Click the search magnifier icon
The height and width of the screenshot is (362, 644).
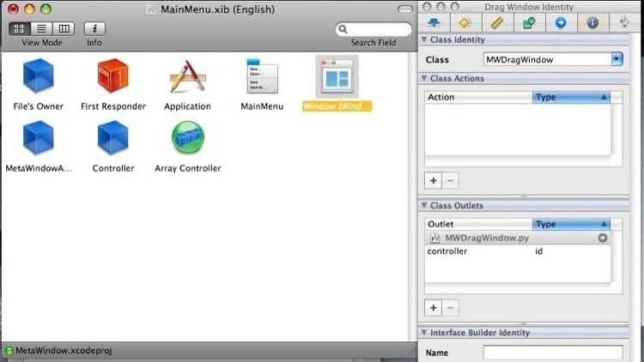pyautogui.click(x=343, y=29)
